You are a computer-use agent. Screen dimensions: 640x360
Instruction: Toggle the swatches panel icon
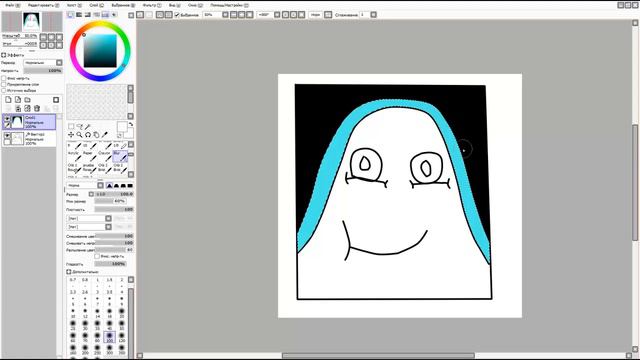coord(105,15)
